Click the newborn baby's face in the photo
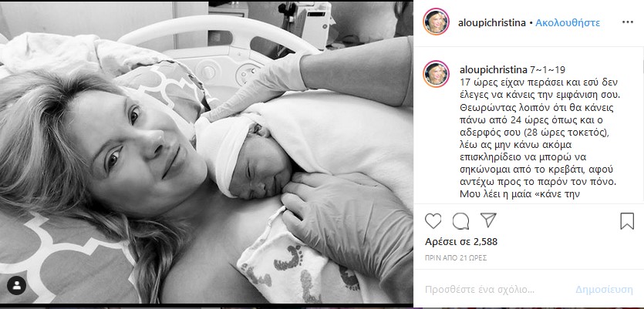 [x=260, y=168]
